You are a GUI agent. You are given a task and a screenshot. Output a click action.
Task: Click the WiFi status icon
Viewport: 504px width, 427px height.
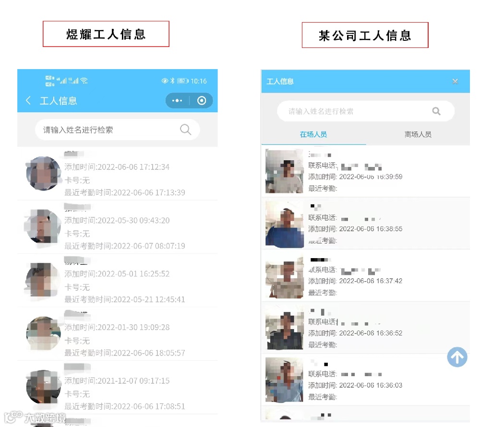[84, 80]
